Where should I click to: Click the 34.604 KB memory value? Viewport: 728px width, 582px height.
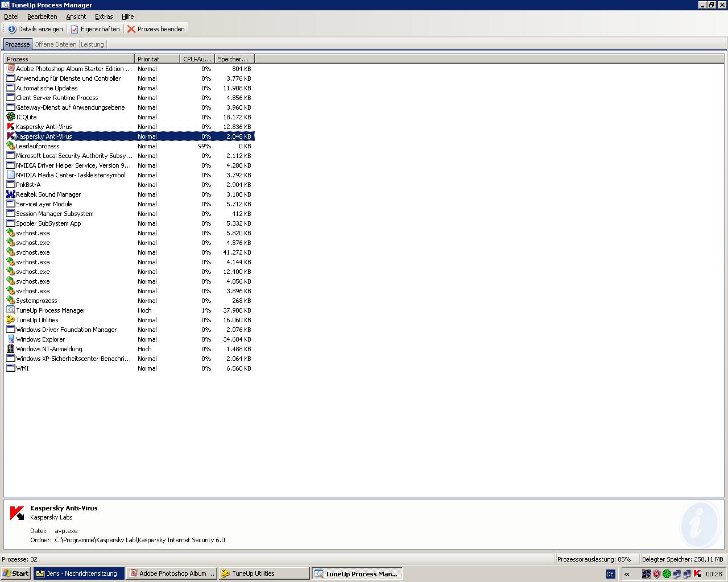pos(237,339)
